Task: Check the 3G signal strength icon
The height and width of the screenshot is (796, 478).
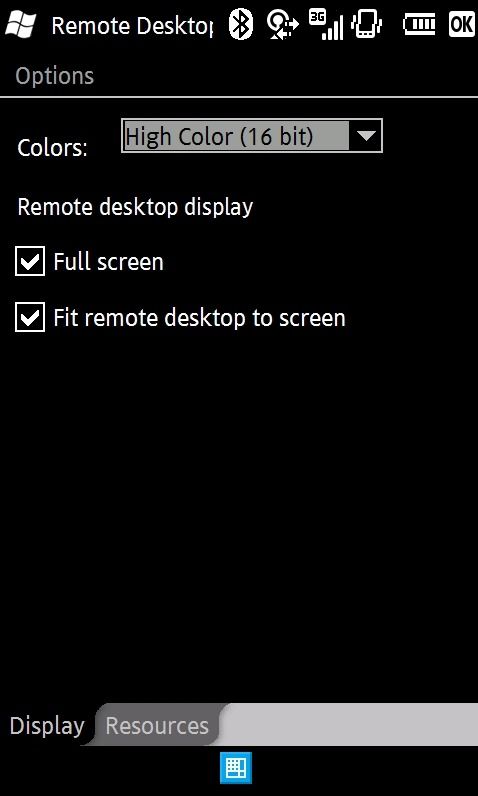Action: [326, 25]
